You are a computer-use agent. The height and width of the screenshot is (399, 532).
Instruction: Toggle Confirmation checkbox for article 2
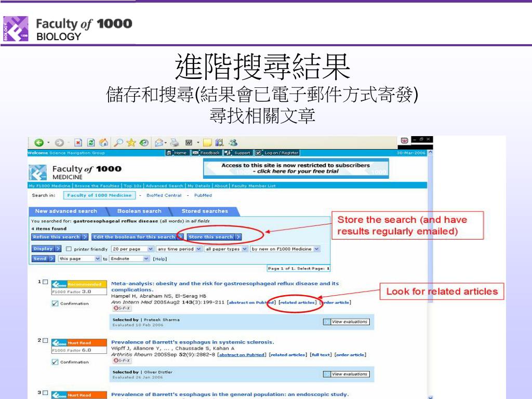(x=55, y=362)
